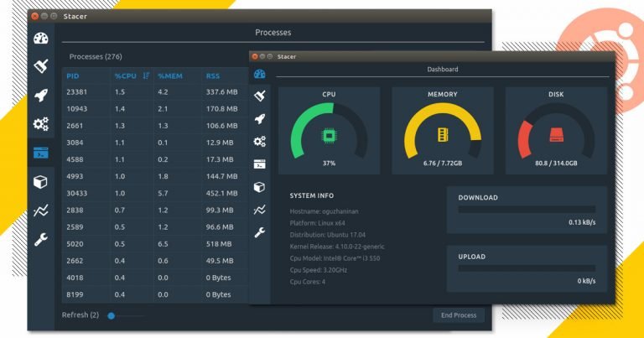Click the gears icon in Dashboard window sidebar
The image size is (644, 338).
point(260,141)
